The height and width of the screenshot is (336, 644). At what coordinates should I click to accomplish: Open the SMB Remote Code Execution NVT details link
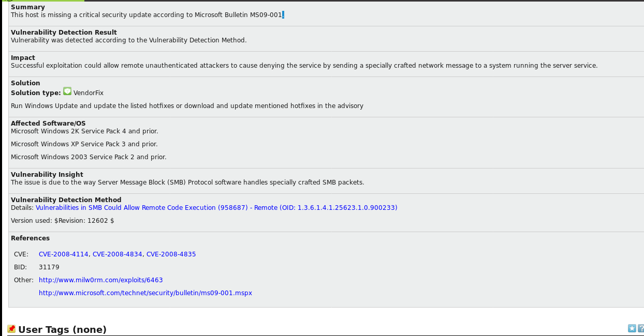[x=216, y=208]
